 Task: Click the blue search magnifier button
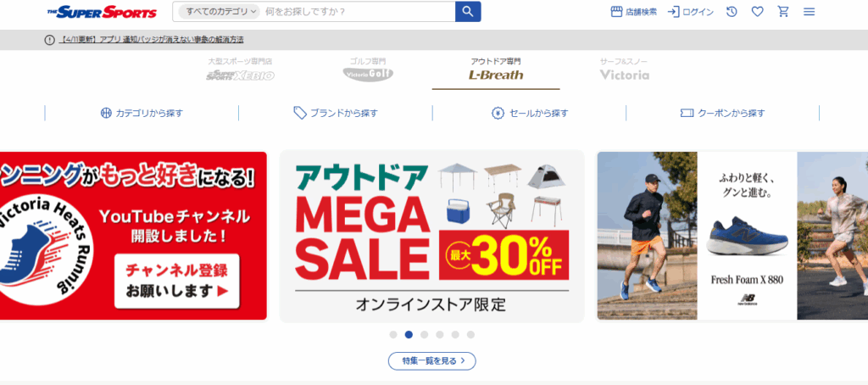tap(468, 12)
